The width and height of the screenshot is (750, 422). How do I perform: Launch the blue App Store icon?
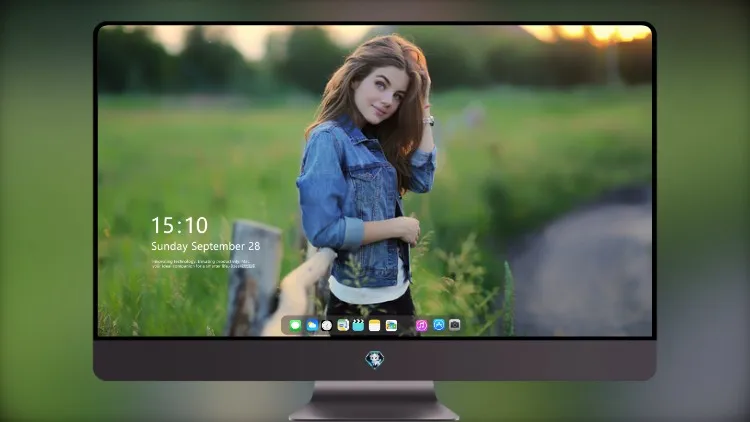pyautogui.click(x=439, y=325)
